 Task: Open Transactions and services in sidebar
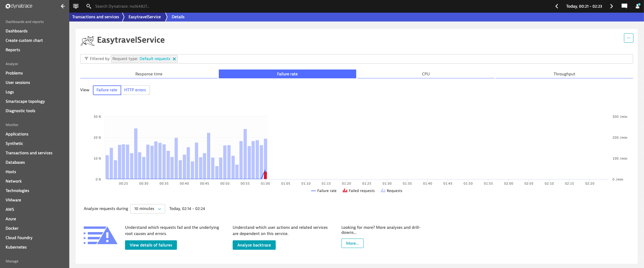click(29, 153)
